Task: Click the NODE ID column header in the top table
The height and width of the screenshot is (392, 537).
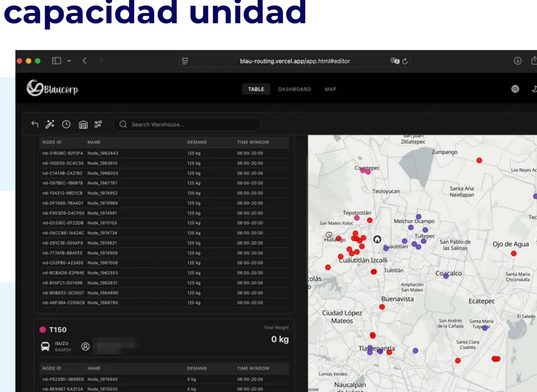Action: 52,142
